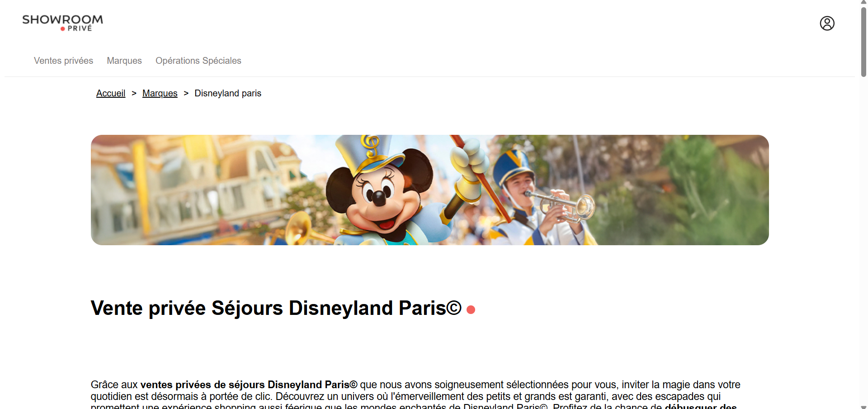Click the red dot after the heading
This screenshot has height=409, width=868.
pos(471,309)
